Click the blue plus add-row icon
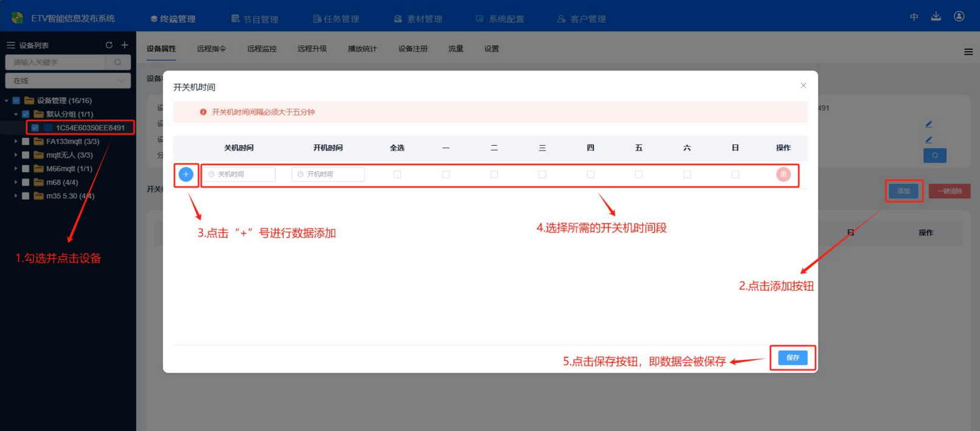Screen dimensions: 980x431 pos(186,174)
